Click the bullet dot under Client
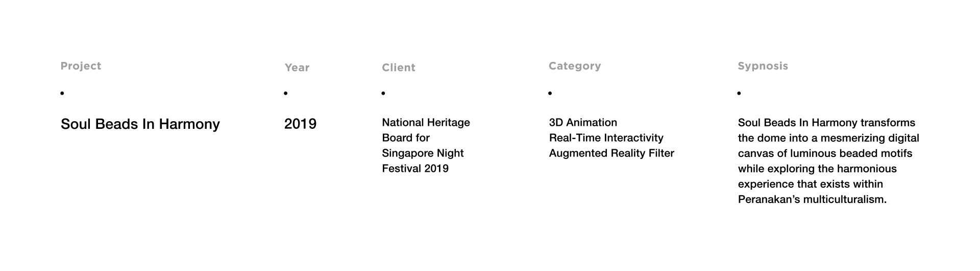980x271 pixels. pos(383,93)
